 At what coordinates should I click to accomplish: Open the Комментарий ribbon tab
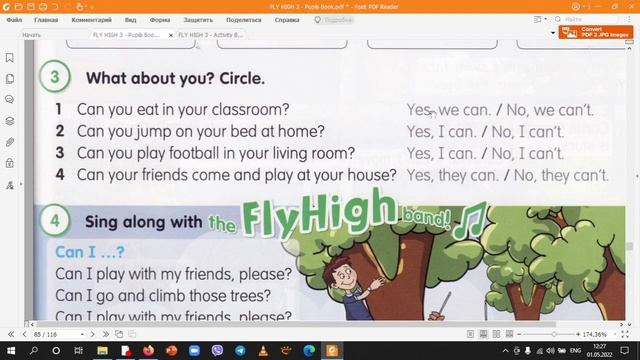coord(91,20)
